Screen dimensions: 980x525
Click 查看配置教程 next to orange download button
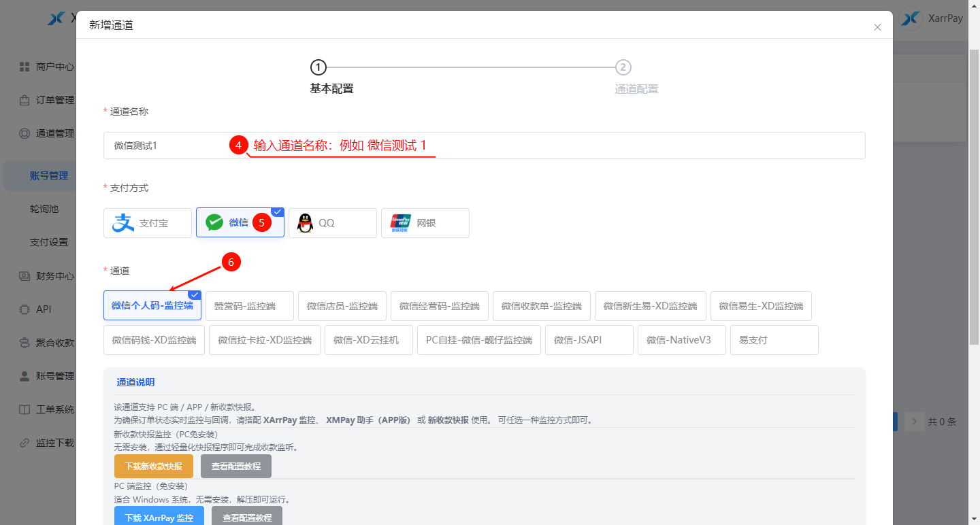[x=235, y=467]
